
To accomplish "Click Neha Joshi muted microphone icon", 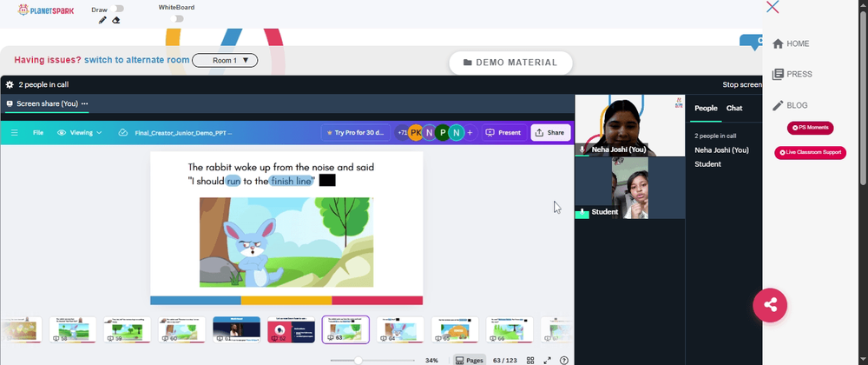I will [582, 149].
